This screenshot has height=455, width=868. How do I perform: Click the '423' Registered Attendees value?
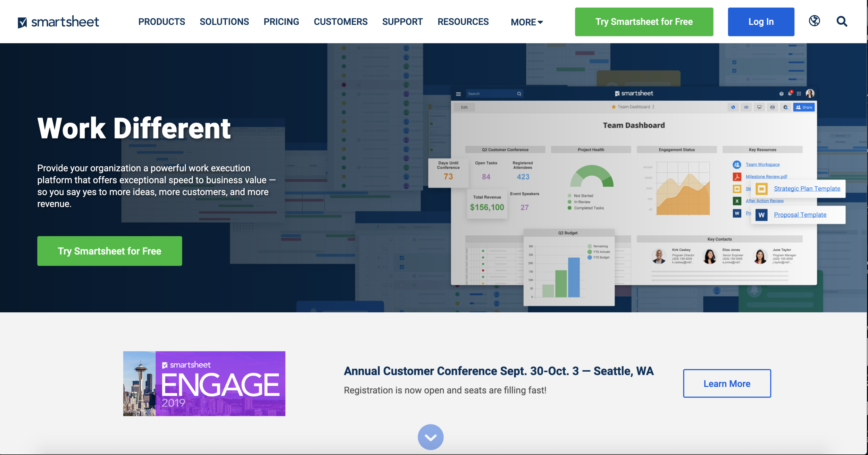[523, 177]
